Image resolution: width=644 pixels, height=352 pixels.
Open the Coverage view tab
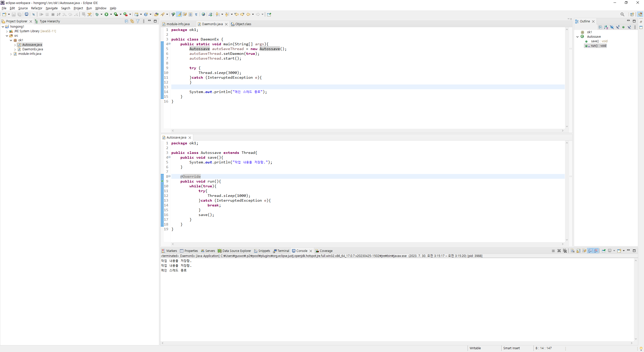point(326,251)
